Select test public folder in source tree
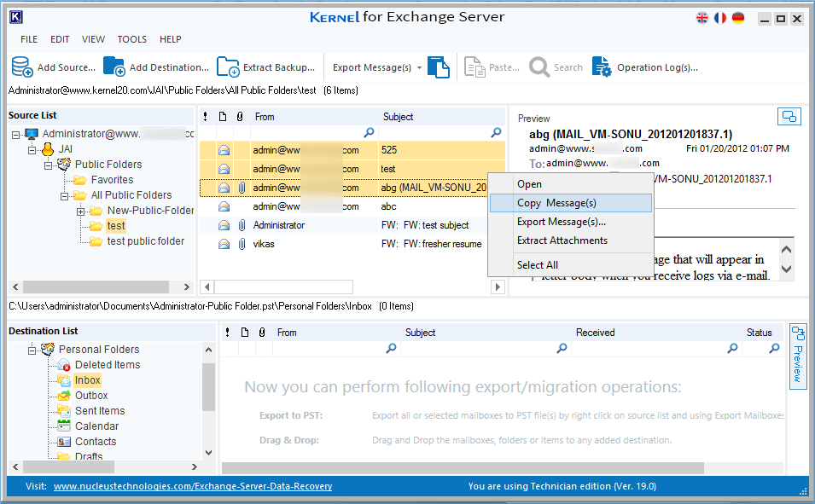Viewport: 815px width, 504px height. (146, 241)
